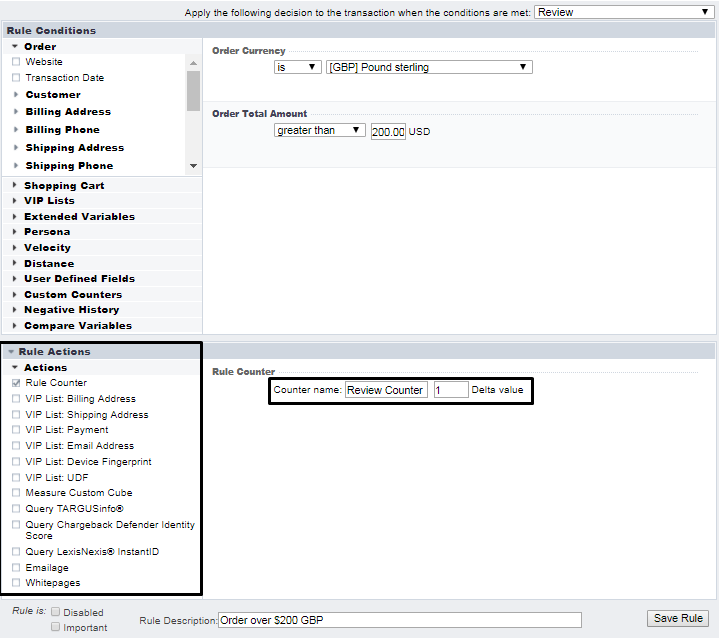
Task: Check the Website condition checkbox
Action: 16,61
